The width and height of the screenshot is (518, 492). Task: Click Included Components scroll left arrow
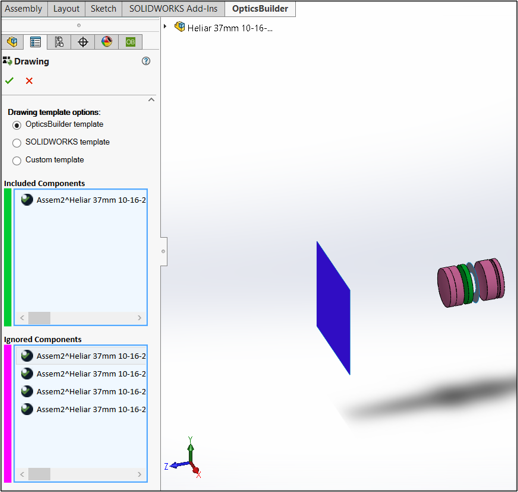22,318
